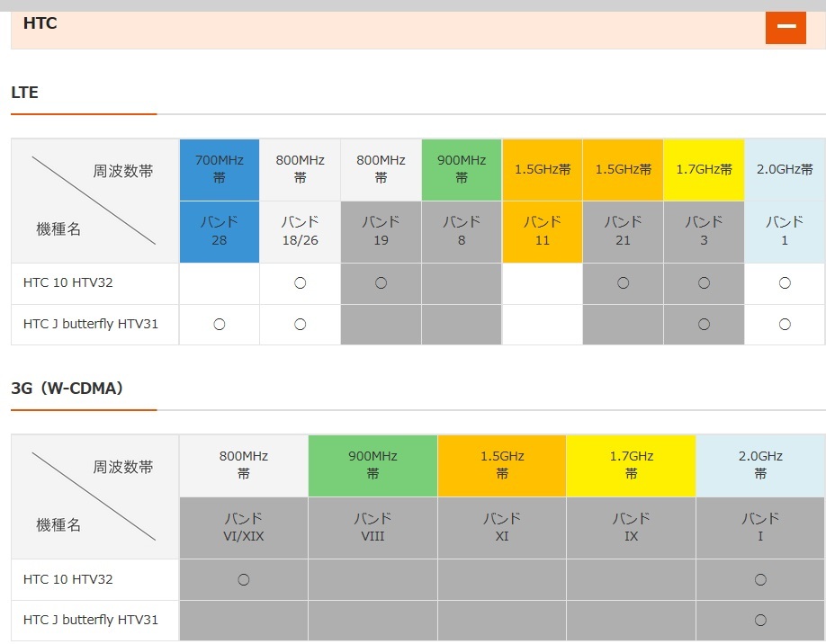Click the HTC accordion header title
Screen dimensions: 826x644
(40, 23)
